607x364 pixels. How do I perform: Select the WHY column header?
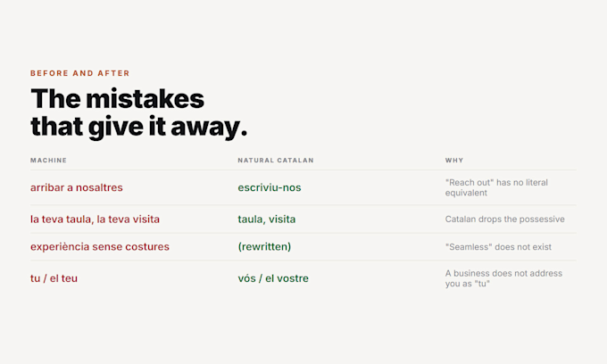pyautogui.click(x=454, y=161)
